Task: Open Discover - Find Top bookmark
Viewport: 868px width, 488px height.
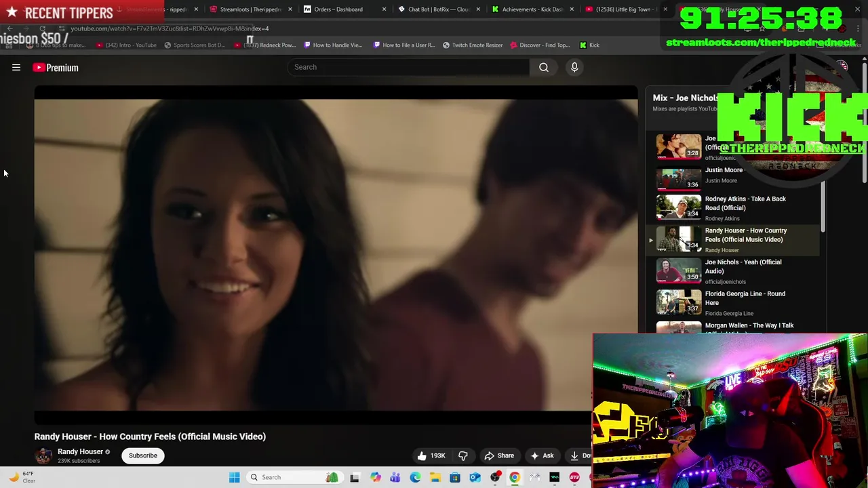Action: (540, 45)
